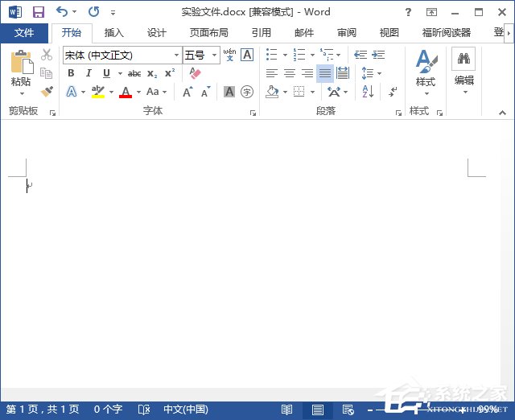Image resolution: width=515 pixels, height=420 pixels.
Task: Switch to the 插入 ribbon tab
Action: 114,33
